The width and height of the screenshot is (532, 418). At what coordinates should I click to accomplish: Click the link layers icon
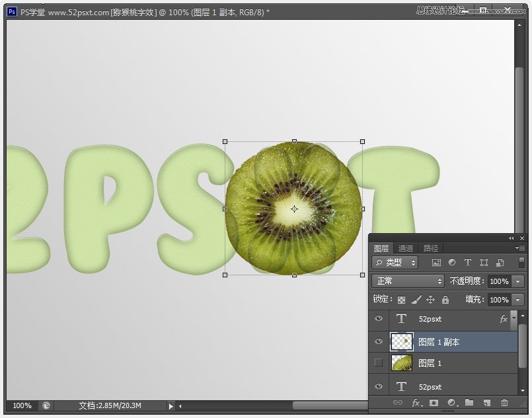[397, 402]
